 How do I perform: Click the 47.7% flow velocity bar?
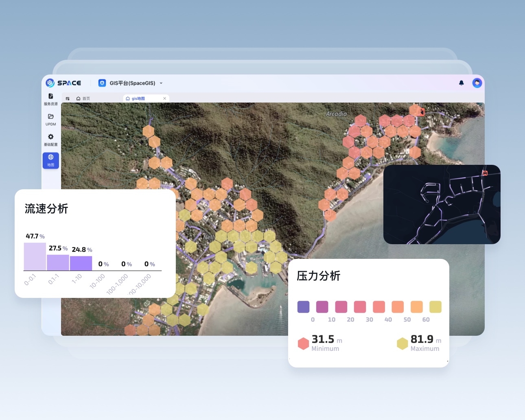(35, 257)
